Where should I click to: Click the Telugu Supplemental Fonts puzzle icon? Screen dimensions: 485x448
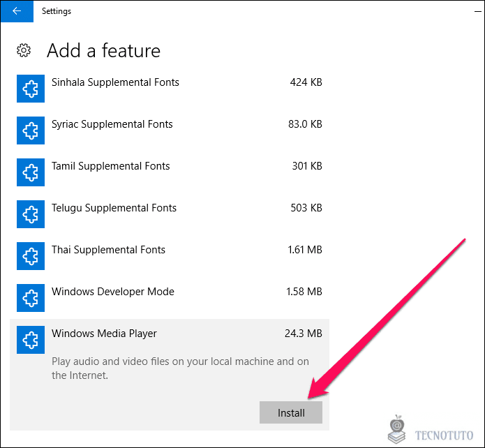[x=31, y=214]
